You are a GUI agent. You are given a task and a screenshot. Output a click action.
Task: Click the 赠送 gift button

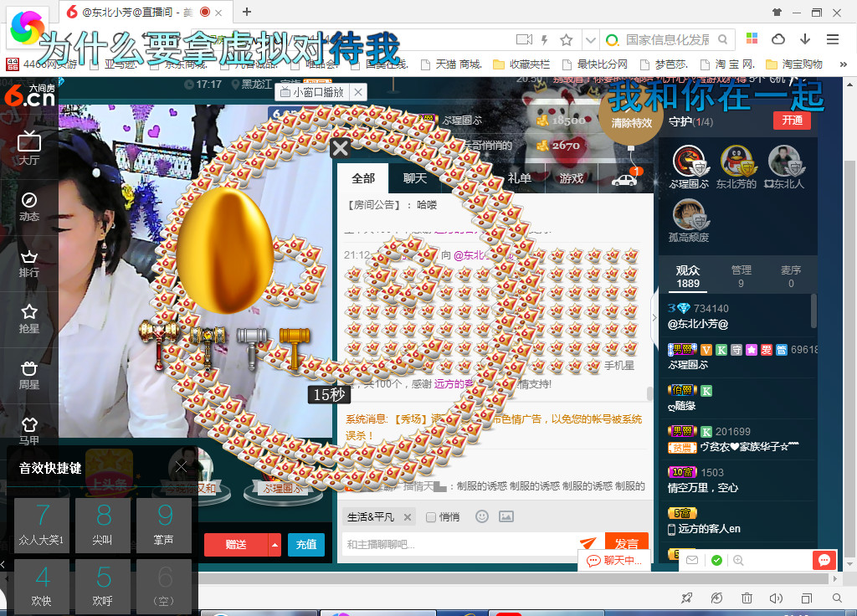(x=236, y=544)
